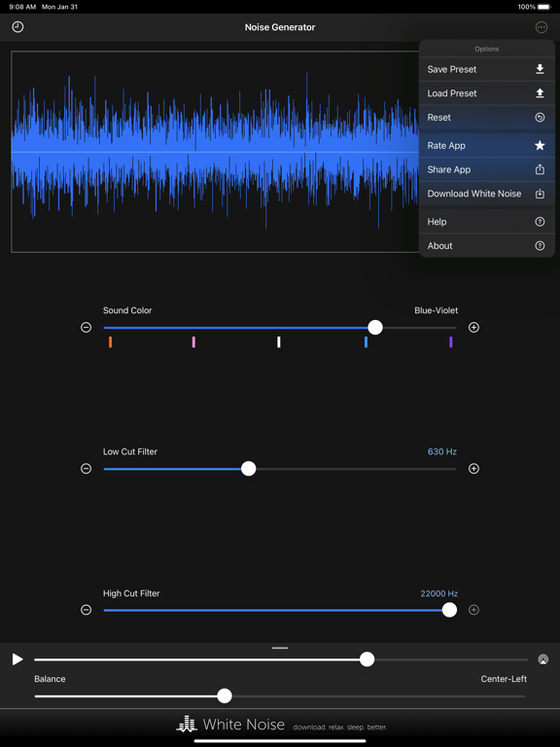Close options via the ellipsis icon
560x747 pixels.
(542, 27)
